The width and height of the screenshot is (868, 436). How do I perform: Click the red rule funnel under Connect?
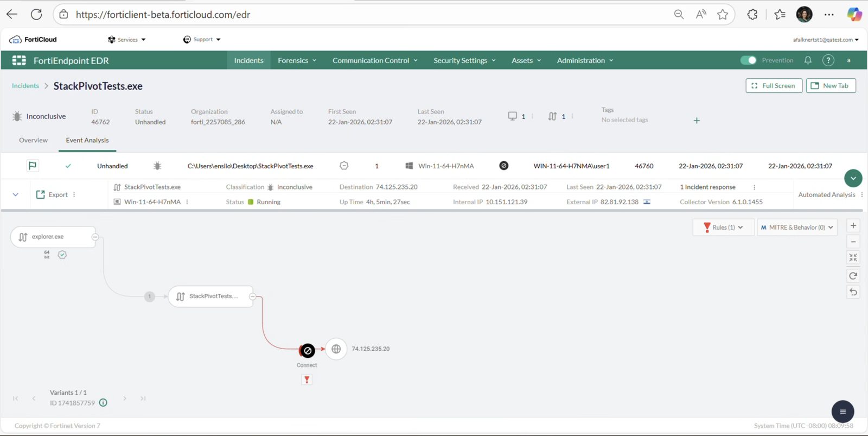[x=307, y=380]
